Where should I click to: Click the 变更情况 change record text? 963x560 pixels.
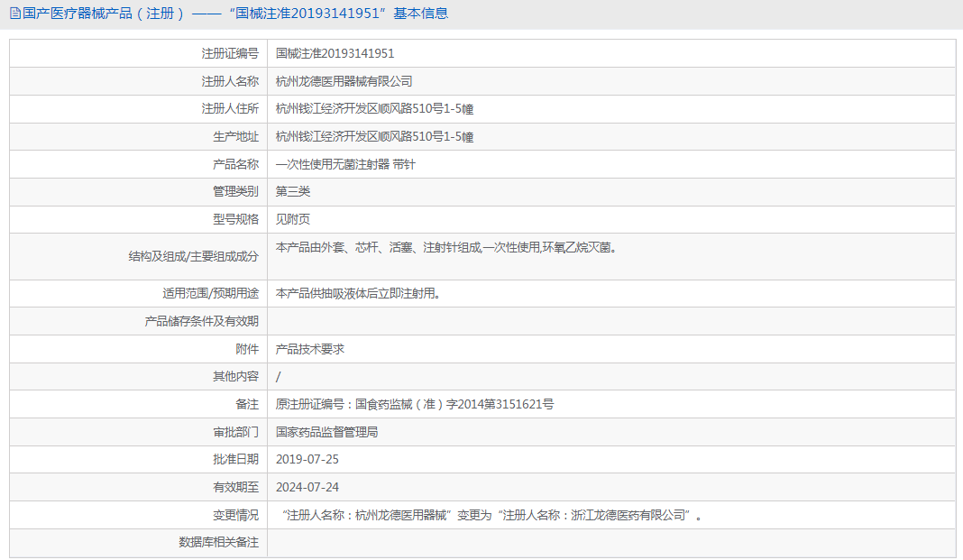(x=492, y=515)
